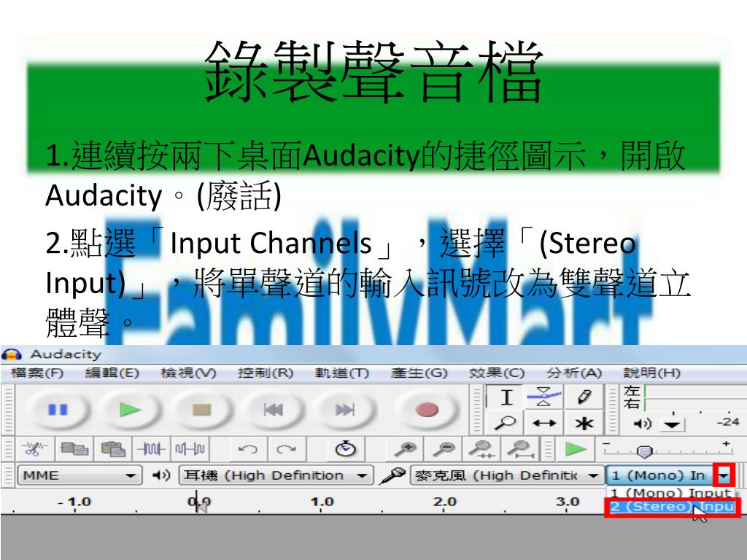Open the 效果(C) menu

tap(496, 373)
